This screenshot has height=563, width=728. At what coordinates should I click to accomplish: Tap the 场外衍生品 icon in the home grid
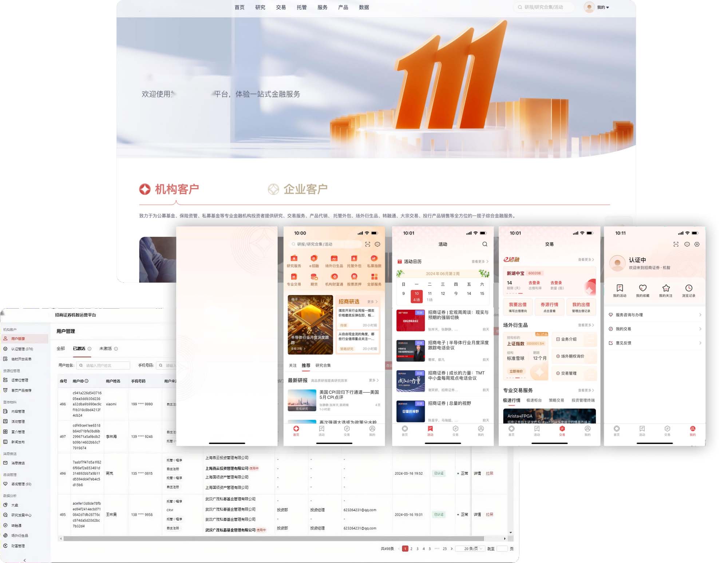tap(334, 261)
